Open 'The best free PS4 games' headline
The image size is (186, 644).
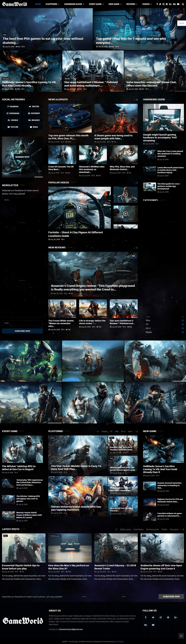43,41
